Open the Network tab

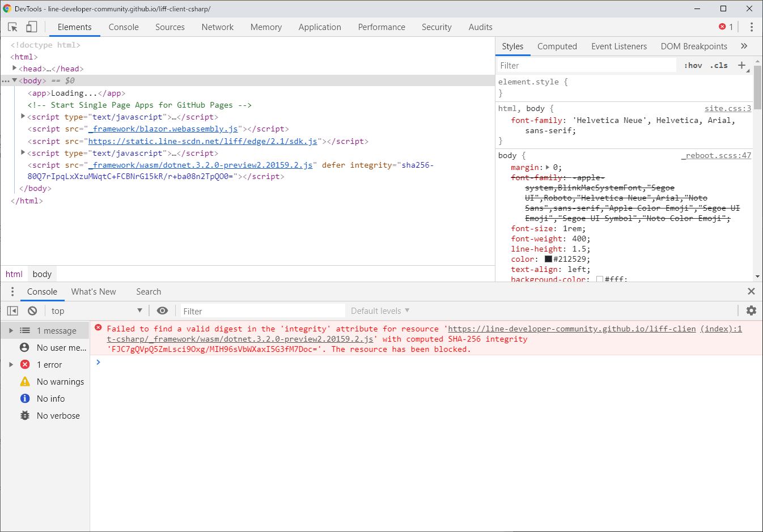tap(218, 27)
